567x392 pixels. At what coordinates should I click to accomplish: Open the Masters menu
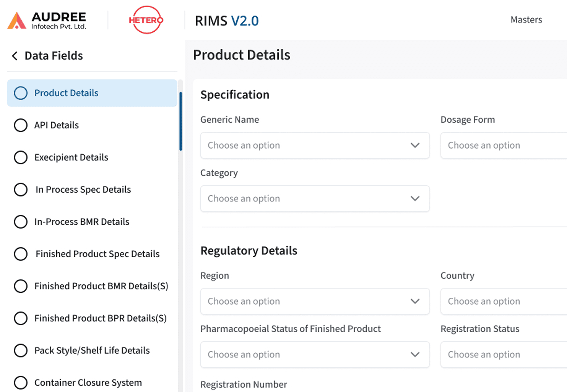point(526,20)
